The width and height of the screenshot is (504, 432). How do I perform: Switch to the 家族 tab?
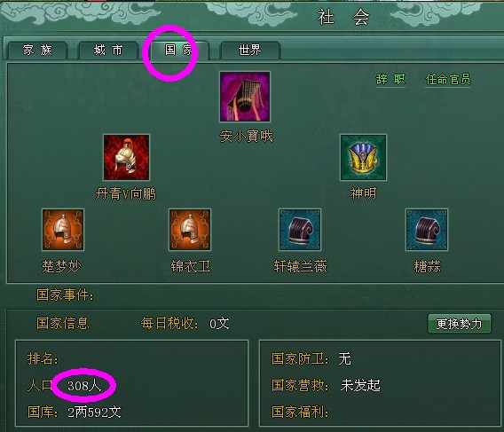(37, 51)
